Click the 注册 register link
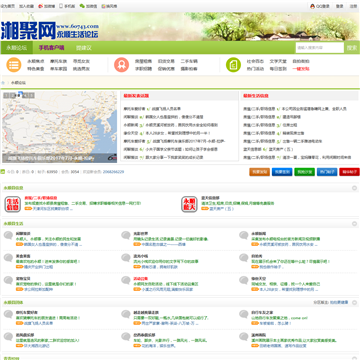 click(353, 6)
